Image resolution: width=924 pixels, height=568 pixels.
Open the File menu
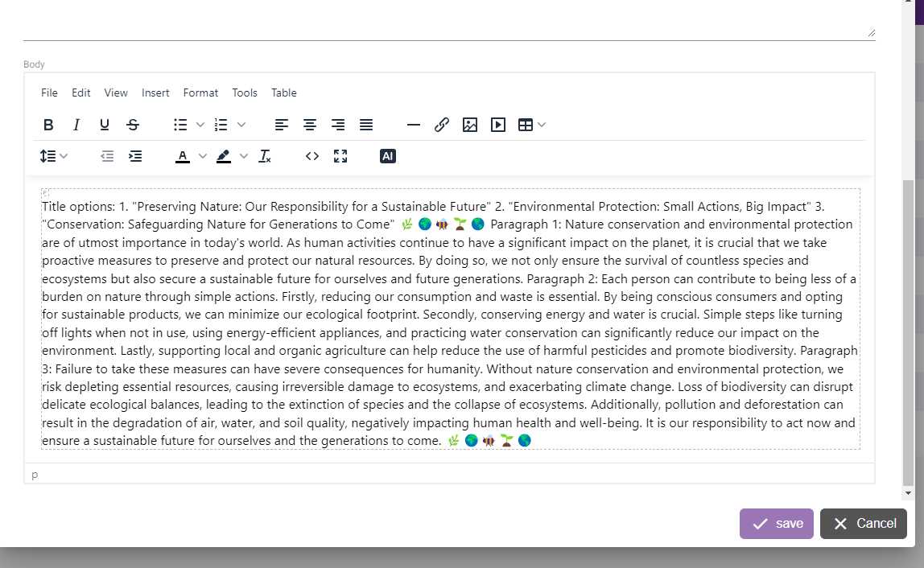point(50,93)
